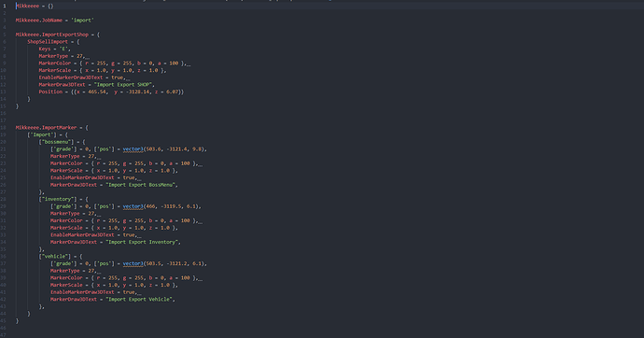This screenshot has width=644, height=338.
Task: Click "Import Export Vehicle" string
Action: click(x=139, y=300)
